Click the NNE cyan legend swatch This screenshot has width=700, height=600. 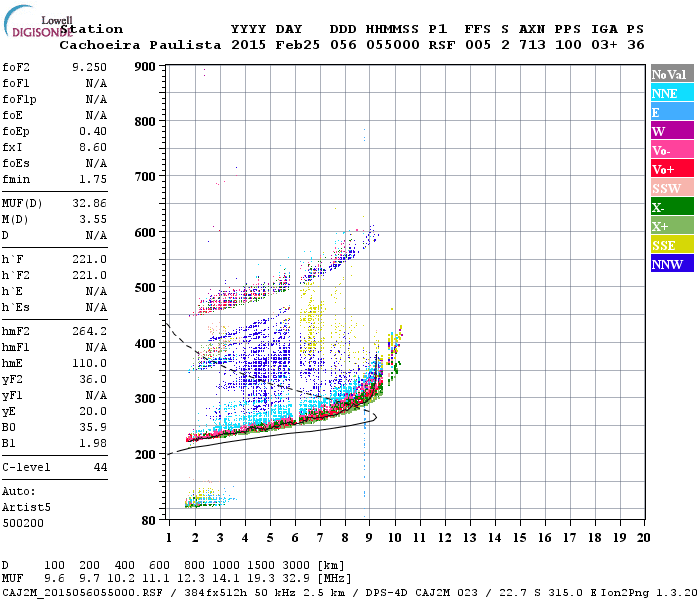pyautogui.click(x=671, y=93)
